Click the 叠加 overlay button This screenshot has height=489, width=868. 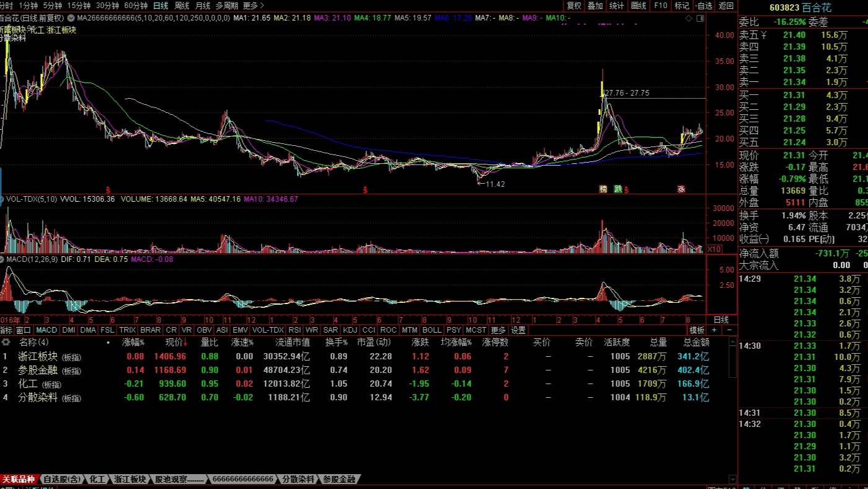pyautogui.click(x=595, y=6)
